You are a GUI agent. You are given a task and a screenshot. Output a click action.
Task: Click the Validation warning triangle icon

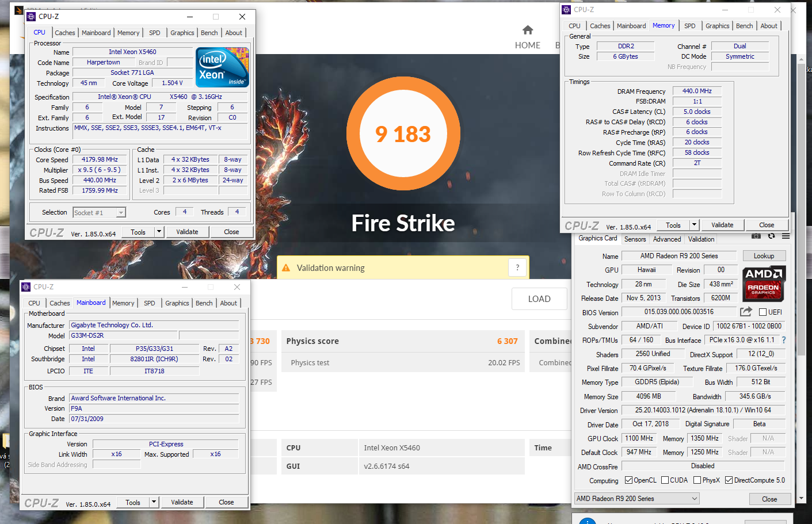[286, 268]
